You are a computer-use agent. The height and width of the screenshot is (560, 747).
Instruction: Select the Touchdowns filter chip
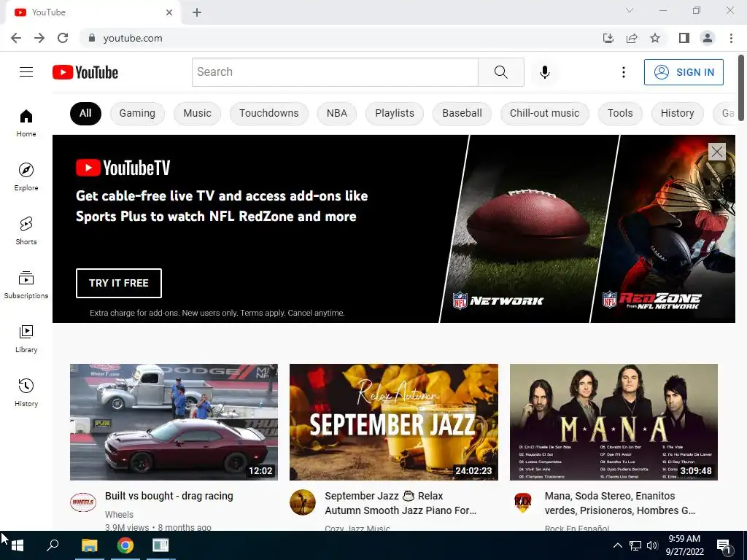click(x=268, y=113)
